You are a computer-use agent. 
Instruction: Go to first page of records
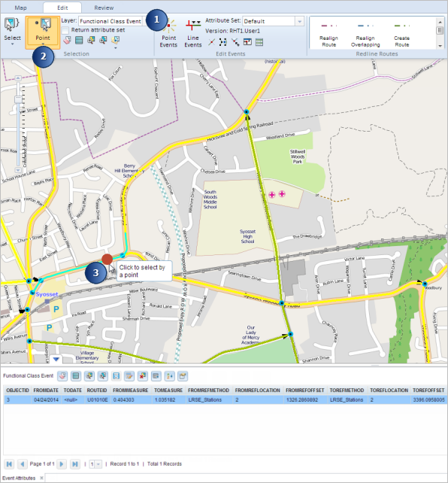pos(10,464)
